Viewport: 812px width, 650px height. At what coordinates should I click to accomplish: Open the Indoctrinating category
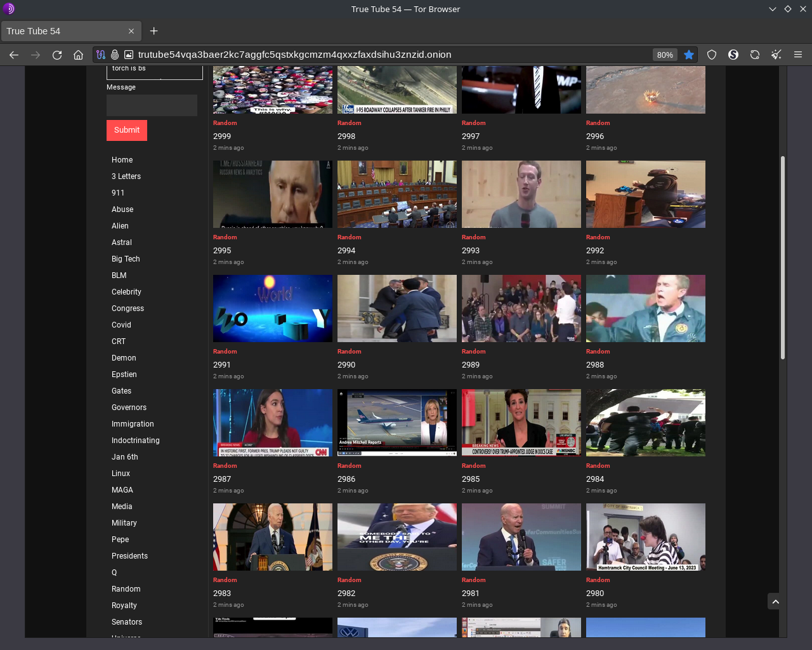[x=136, y=441]
